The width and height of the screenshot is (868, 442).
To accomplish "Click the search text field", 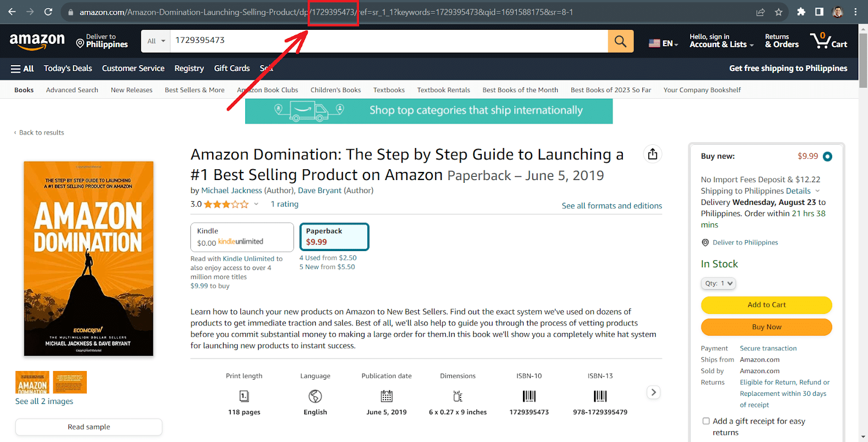I will click(x=389, y=41).
